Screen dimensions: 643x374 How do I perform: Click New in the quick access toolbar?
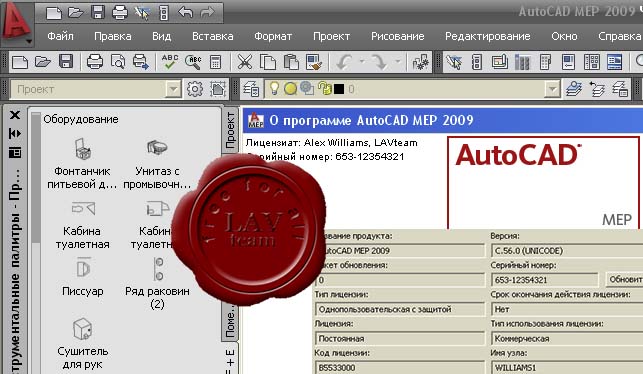pos(54,13)
